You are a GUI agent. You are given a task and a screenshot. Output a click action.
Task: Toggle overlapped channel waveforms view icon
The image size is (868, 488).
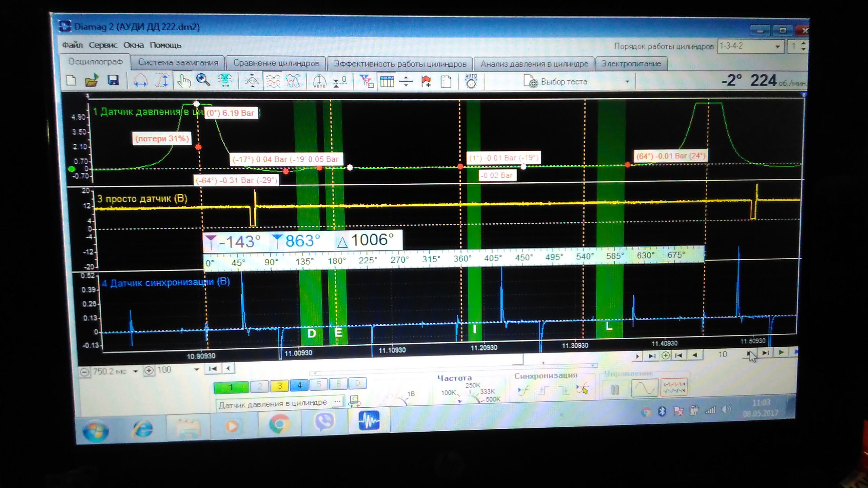(294, 81)
